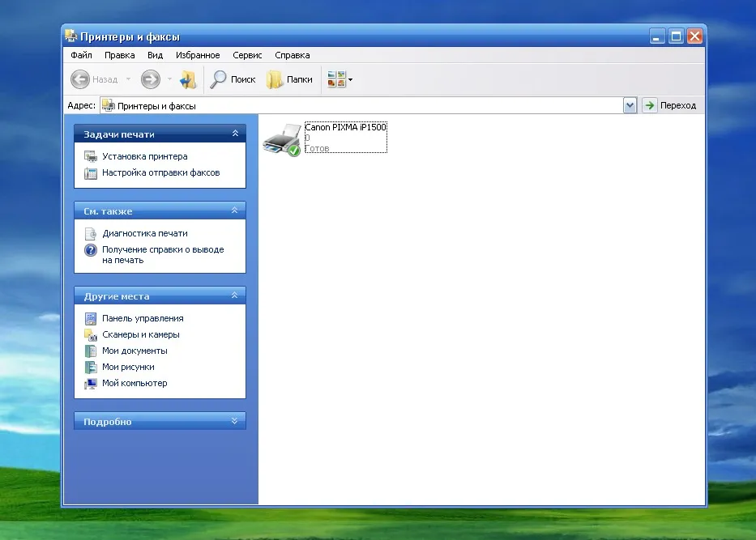This screenshot has width=756, height=540.
Task: Click the Настройка отправки факсов link
Action: tap(161, 173)
